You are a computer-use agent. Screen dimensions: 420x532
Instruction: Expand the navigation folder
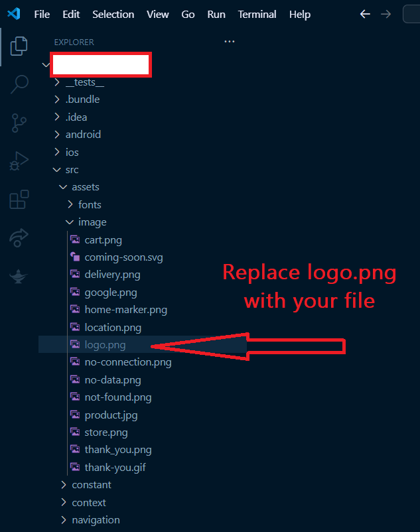(x=96, y=520)
